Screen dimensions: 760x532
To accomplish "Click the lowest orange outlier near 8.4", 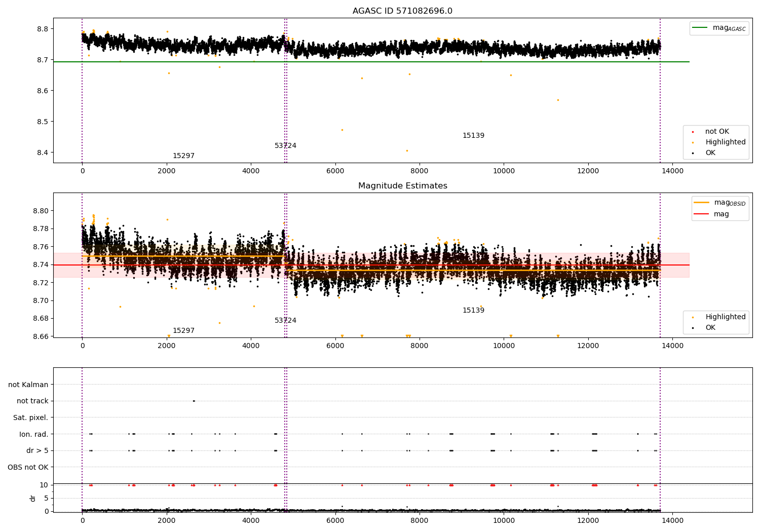I will [406, 150].
